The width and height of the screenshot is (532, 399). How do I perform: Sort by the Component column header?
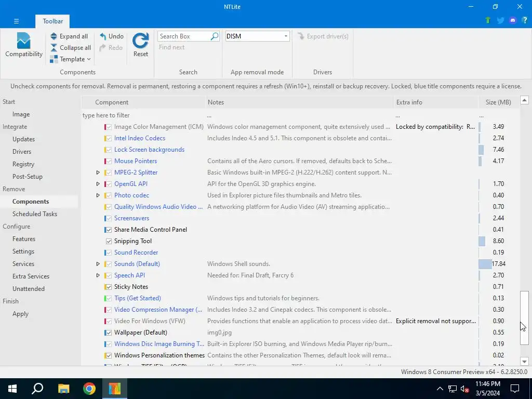click(144, 102)
